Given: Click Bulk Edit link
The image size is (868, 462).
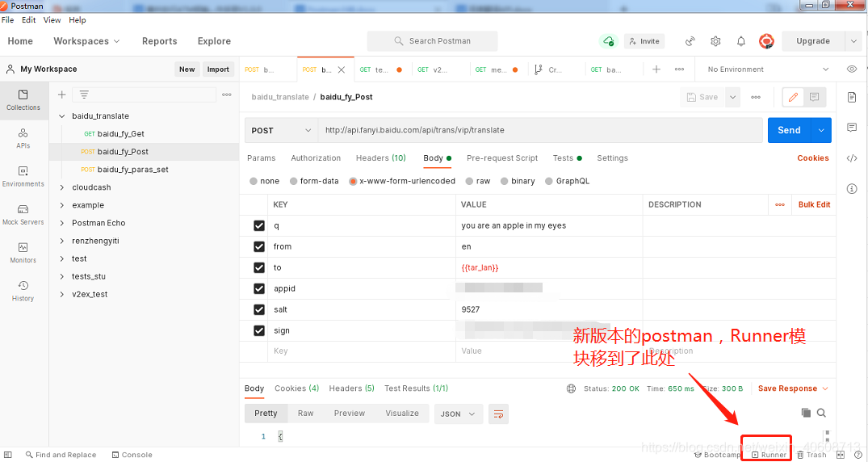Looking at the screenshot, I should [814, 204].
